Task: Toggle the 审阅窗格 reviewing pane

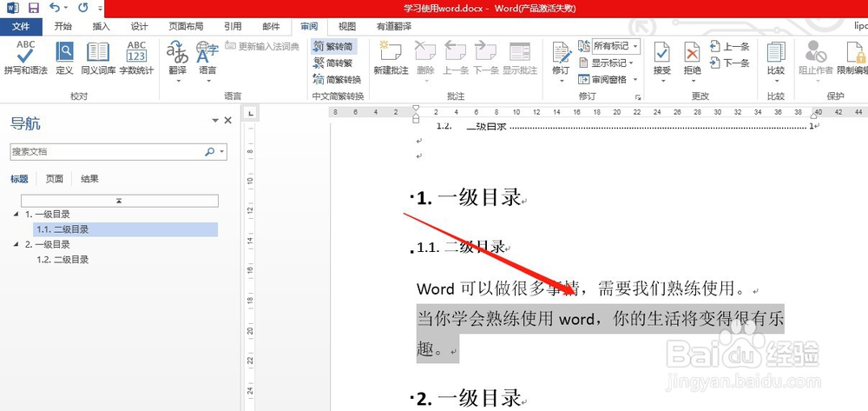Action: coord(603,80)
